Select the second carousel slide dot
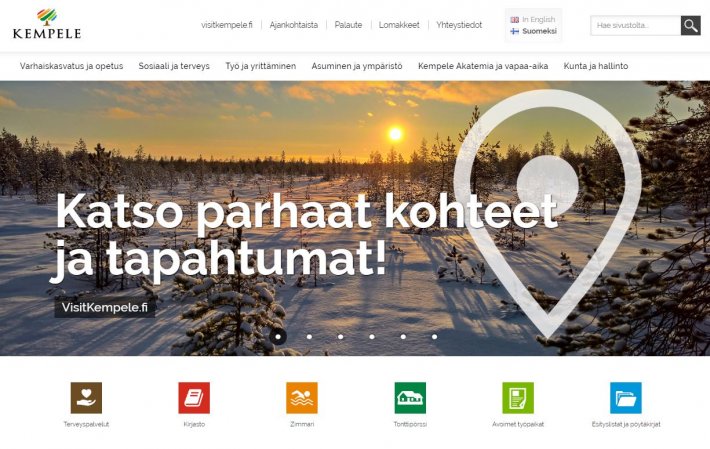This screenshot has height=449, width=710. (309, 337)
